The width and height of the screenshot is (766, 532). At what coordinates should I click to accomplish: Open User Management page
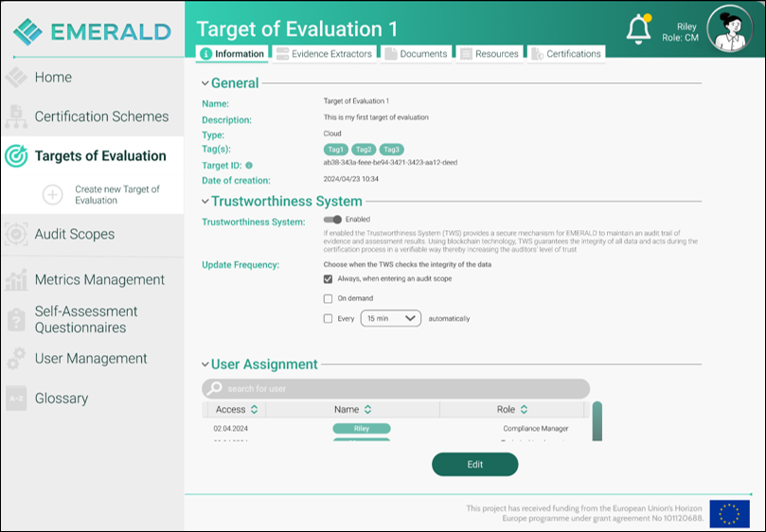point(91,359)
